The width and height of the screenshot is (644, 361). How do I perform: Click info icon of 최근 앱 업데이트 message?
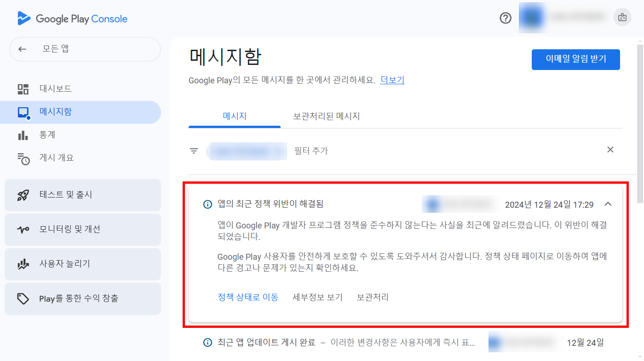(207, 343)
